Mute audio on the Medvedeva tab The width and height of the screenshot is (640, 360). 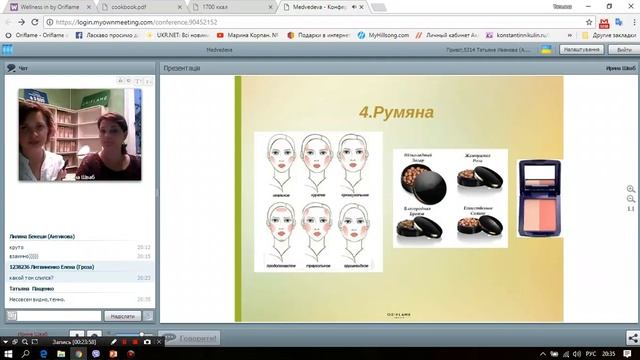tap(354, 7)
